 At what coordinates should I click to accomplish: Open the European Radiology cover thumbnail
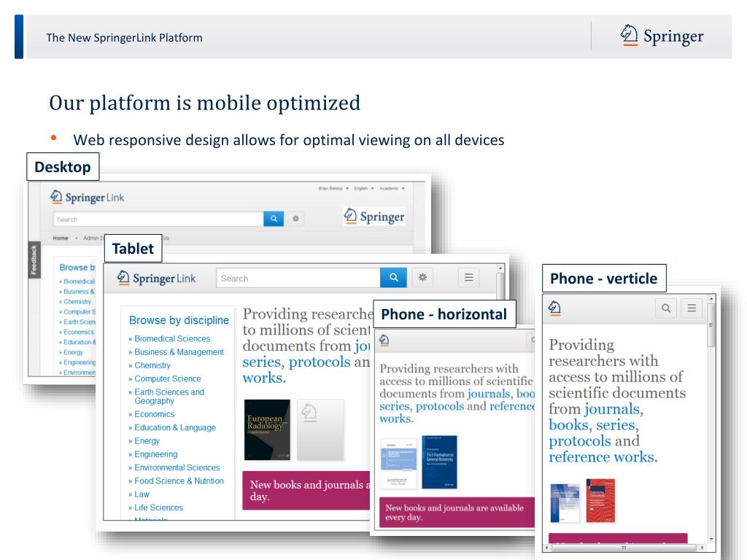coord(267,429)
